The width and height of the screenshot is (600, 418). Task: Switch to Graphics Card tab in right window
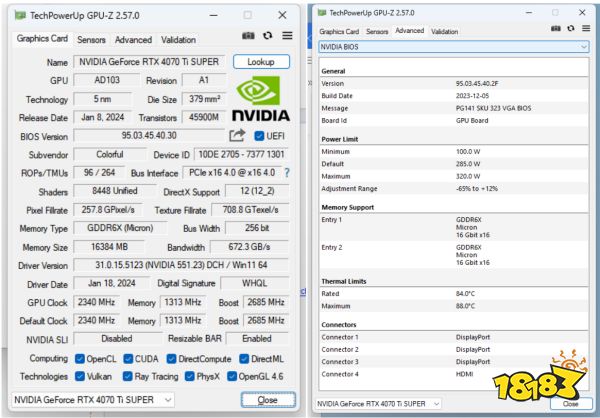click(339, 31)
